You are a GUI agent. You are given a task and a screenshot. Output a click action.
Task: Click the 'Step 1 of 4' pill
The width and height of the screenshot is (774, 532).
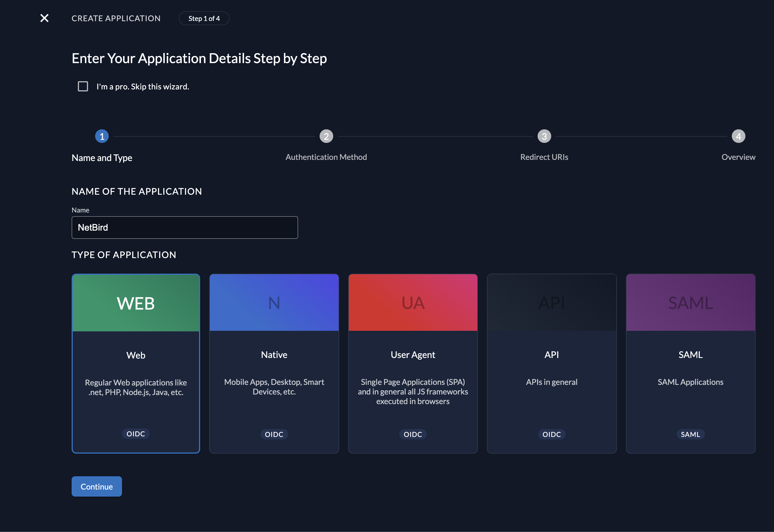[204, 18]
